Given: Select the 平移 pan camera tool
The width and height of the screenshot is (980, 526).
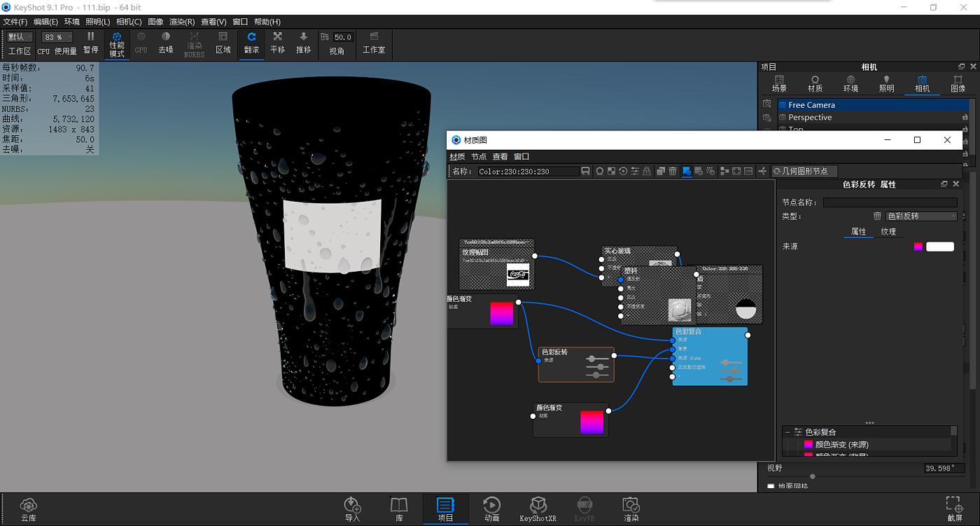Looking at the screenshot, I should tap(277, 43).
